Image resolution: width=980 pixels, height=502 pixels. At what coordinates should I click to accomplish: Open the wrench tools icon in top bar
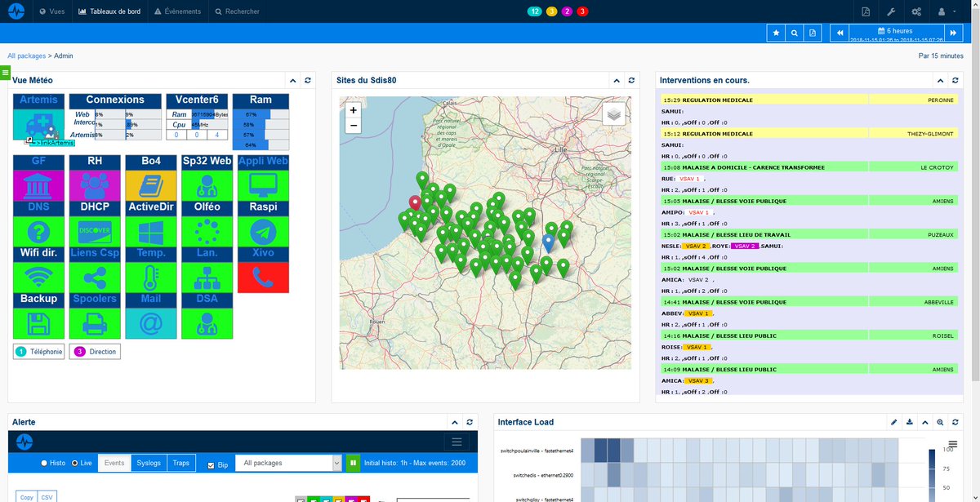pyautogui.click(x=891, y=11)
